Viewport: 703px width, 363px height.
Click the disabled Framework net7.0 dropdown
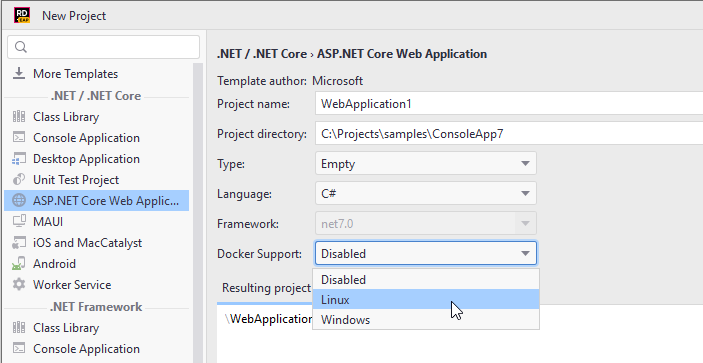coord(425,224)
